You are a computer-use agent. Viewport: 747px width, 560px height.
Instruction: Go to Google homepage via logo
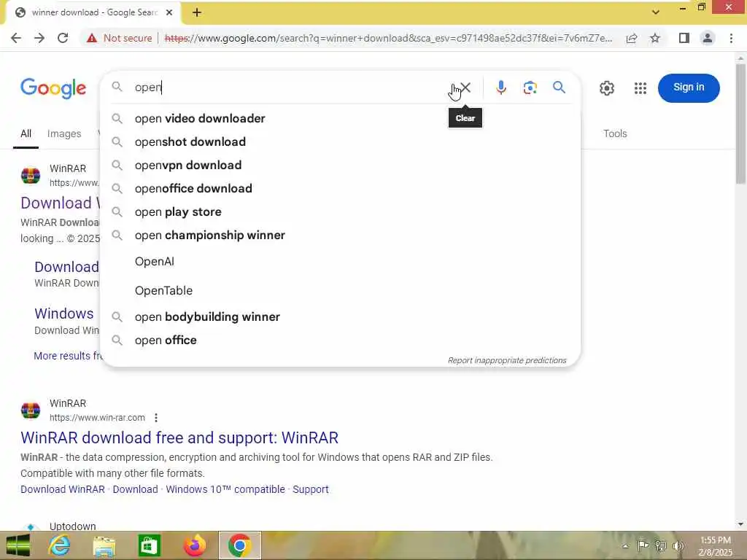[53, 88]
